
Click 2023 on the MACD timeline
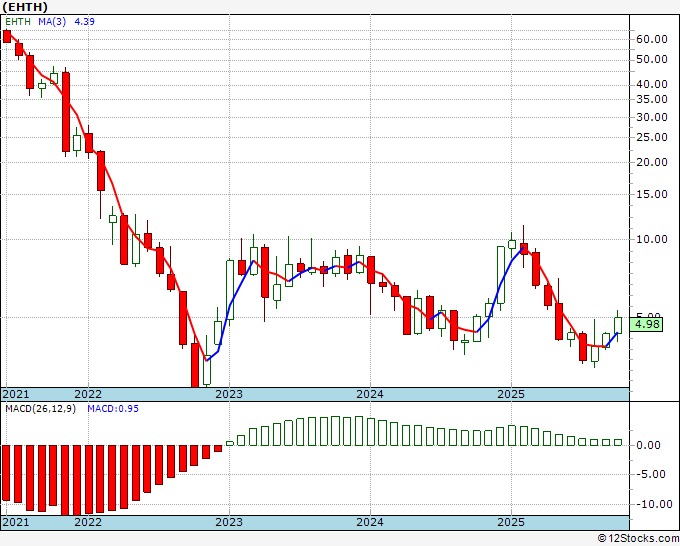click(229, 522)
